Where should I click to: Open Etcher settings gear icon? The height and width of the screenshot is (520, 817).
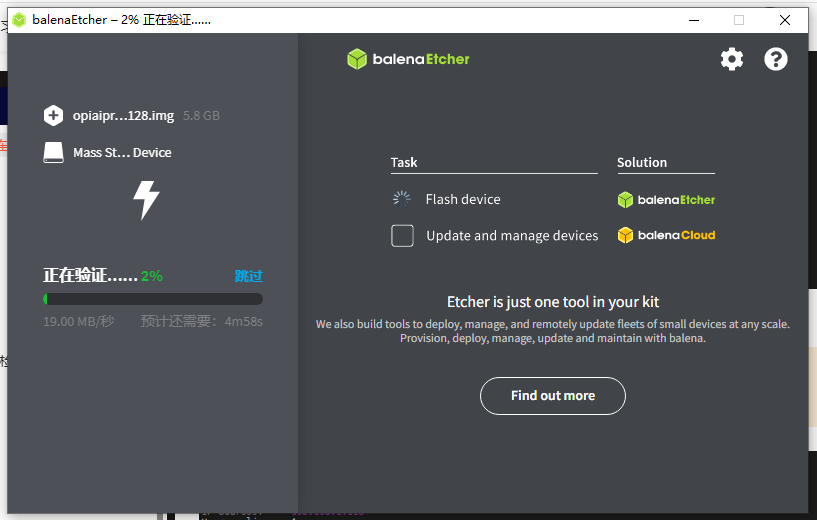click(732, 59)
